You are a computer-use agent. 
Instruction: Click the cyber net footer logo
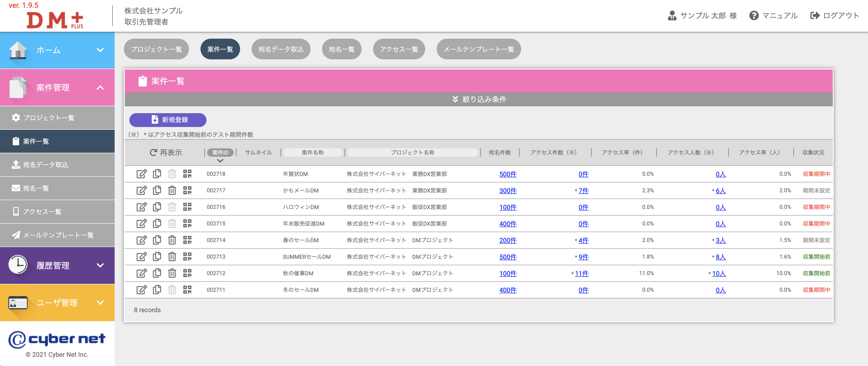click(57, 339)
